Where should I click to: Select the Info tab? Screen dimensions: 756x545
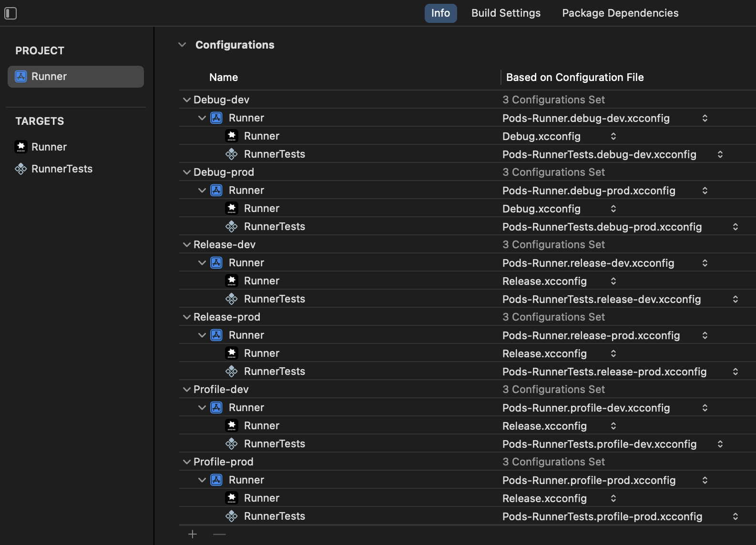tap(440, 13)
